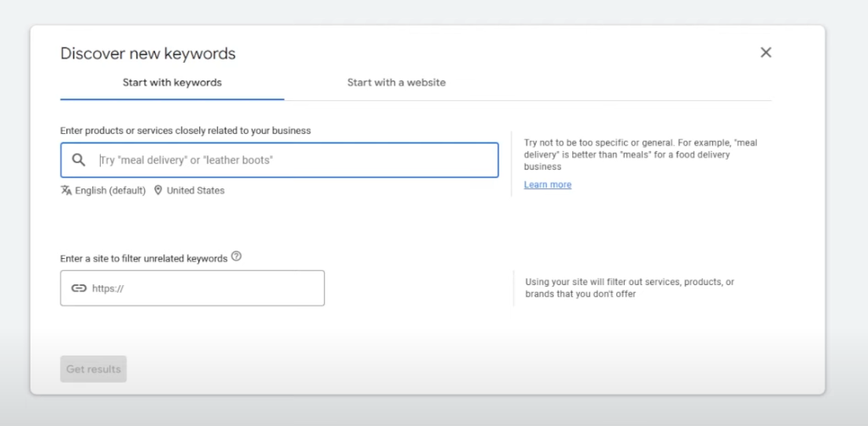The width and height of the screenshot is (868, 426).
Task: Click the magnifying glass search icon
Action: [79, 160]
